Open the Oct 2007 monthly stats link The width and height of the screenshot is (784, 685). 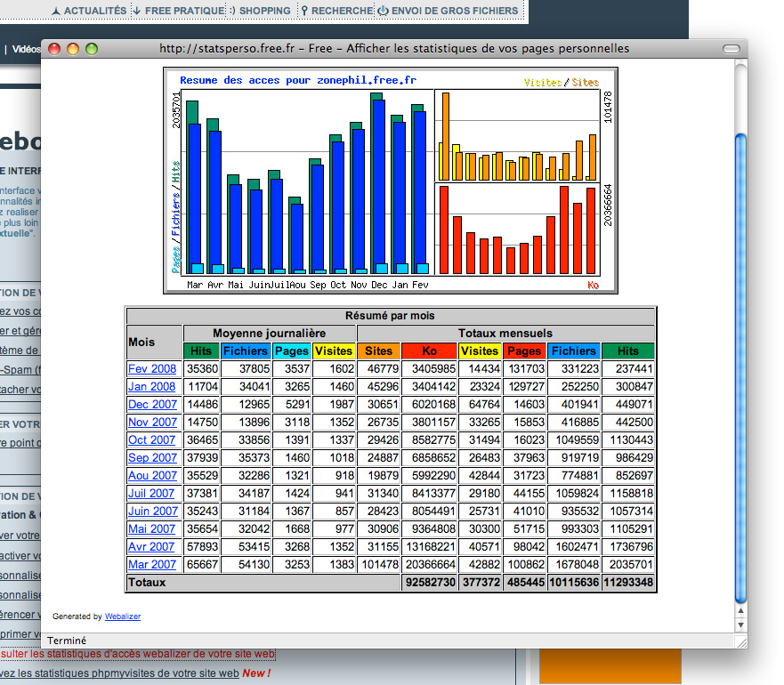click(x=151, y=440)
